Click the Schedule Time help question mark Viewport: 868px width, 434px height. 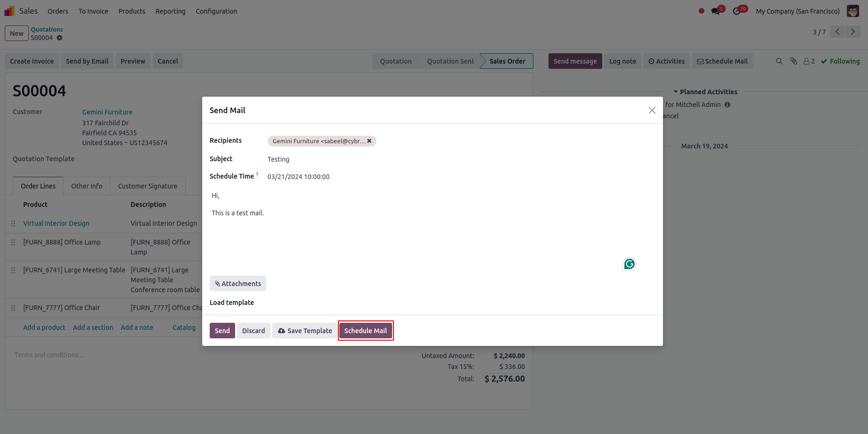point(257,174)
